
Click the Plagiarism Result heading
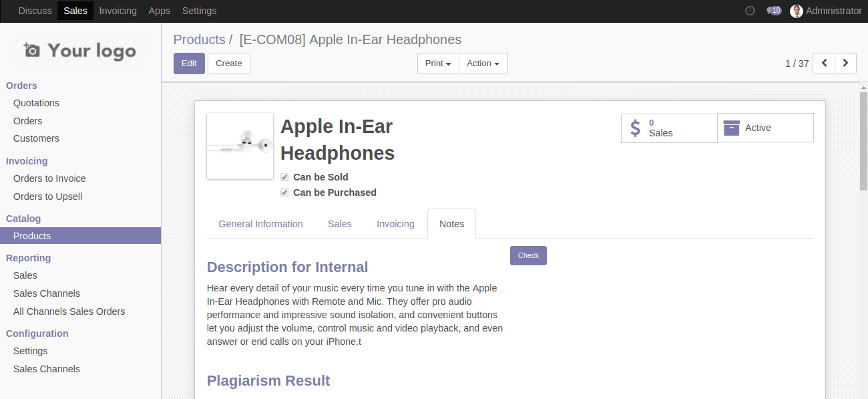coord(268,381)
